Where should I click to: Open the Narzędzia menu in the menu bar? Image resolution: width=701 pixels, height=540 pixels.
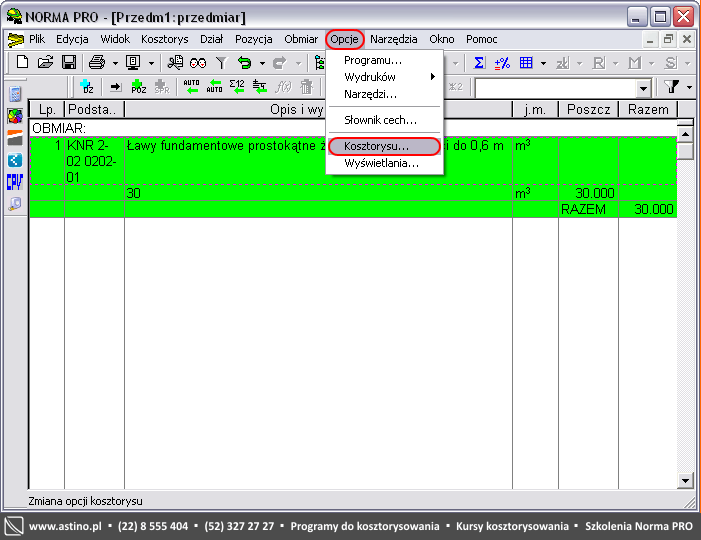tap(393, 39)
